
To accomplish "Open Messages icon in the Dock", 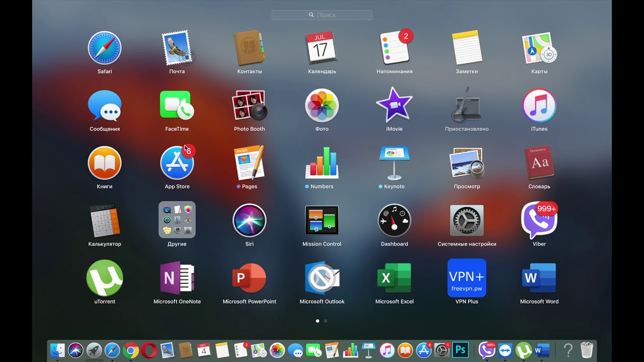I will pyautogui.click(x=295, y=350).
